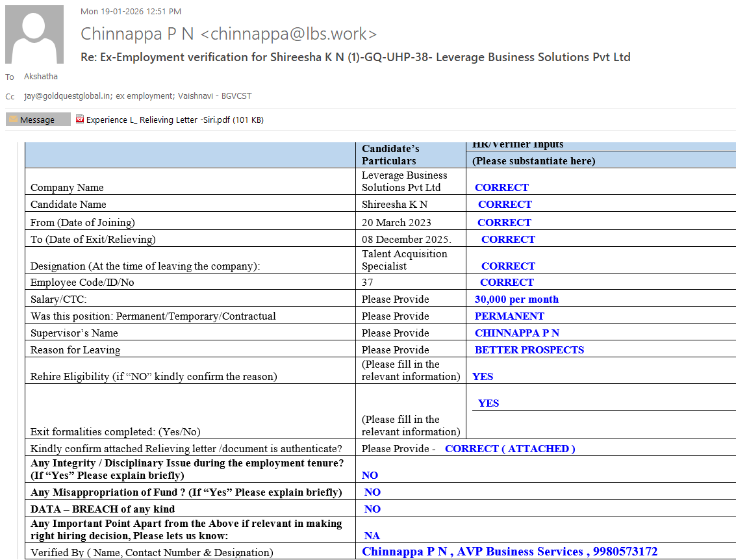Click Integrity / Disciplinary Issue question
736x560 pixels.
(187, 469)
